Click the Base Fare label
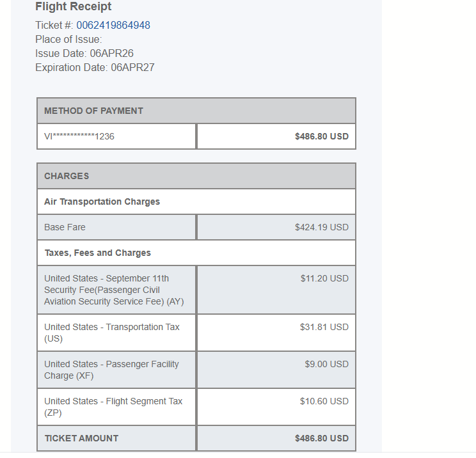 (x=65, y=227)
